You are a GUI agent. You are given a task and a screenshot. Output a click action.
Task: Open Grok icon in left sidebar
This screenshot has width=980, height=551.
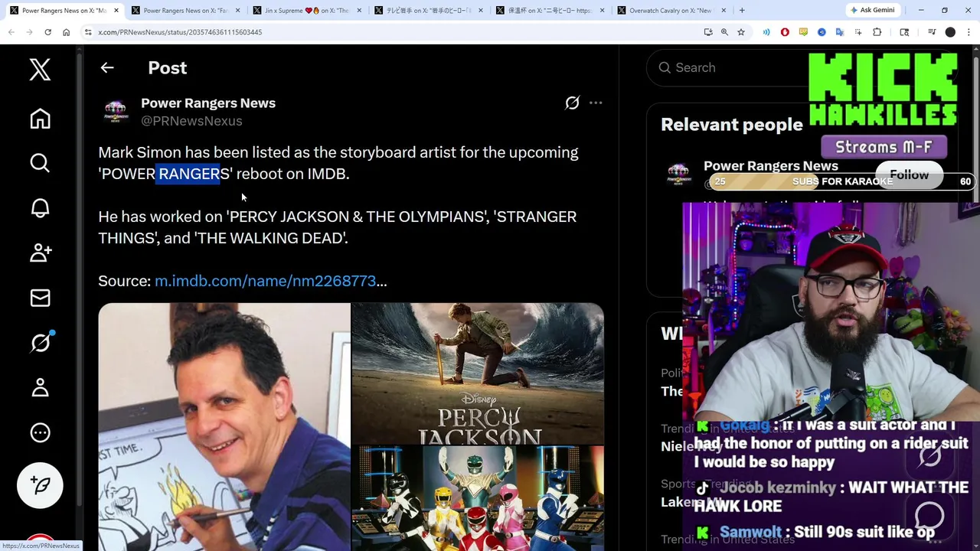click(40, 343)
